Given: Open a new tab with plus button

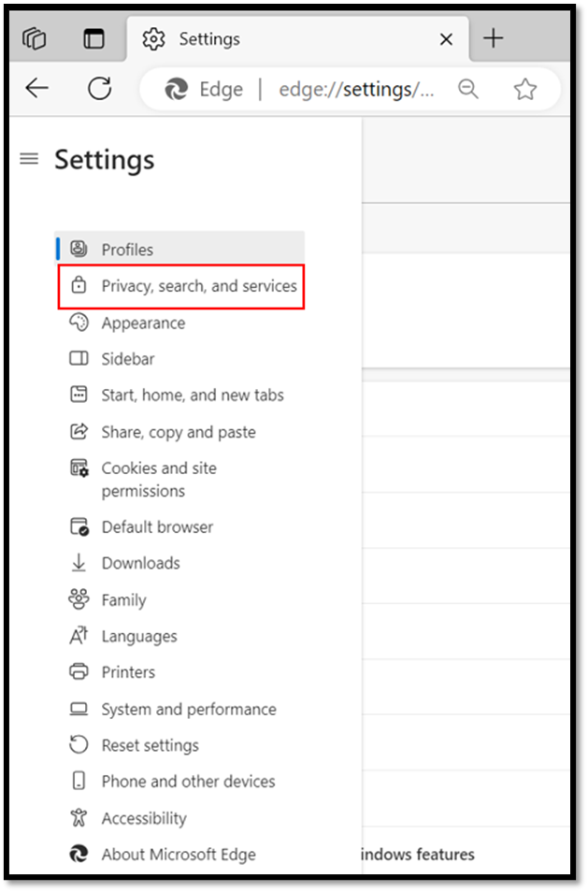Looking at the screenshot, I should coord(494,38).
